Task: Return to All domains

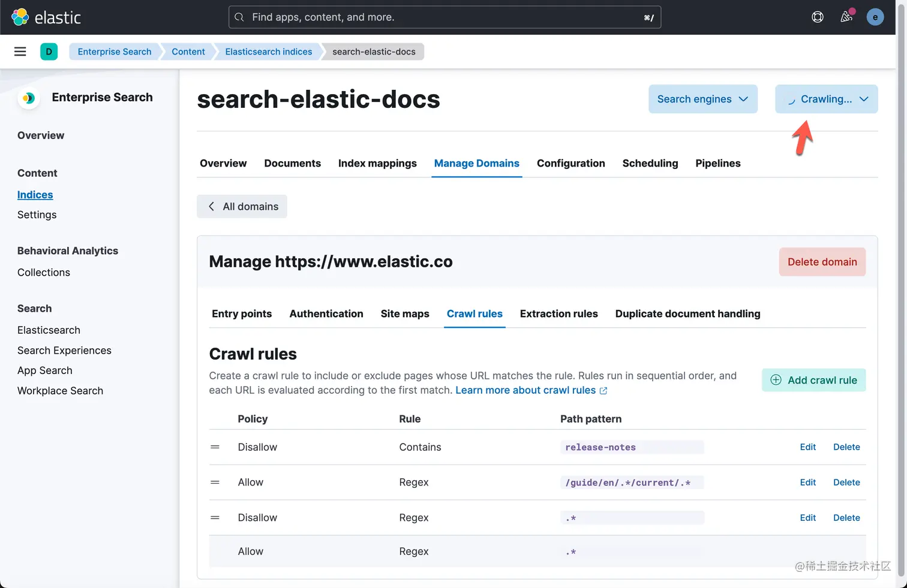Action: pos(242,206)
